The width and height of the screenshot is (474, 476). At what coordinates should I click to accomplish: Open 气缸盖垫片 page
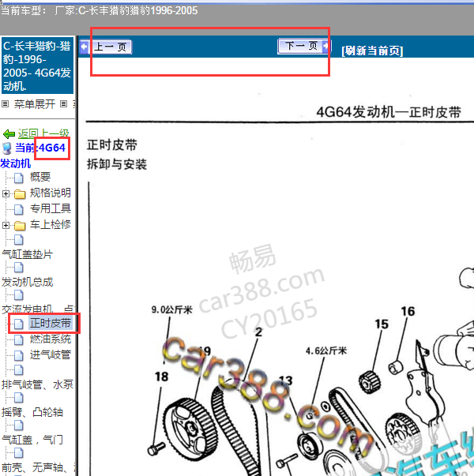(28, 254)
